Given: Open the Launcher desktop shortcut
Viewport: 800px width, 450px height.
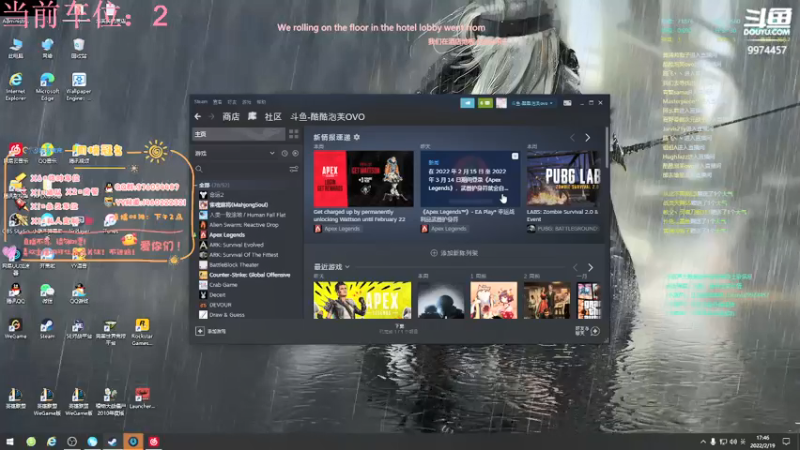Looking at the screenshot, I should (x=142, y=398).
